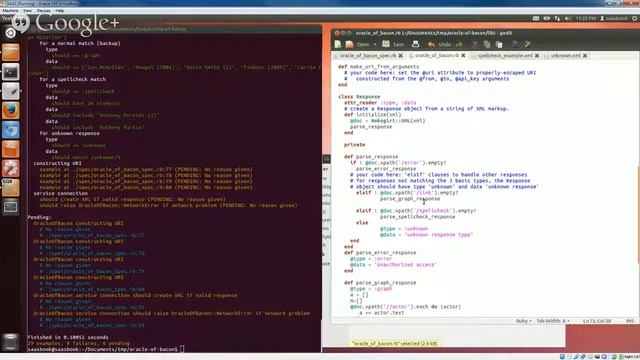Screen dimensions: 640x360
Task: Click the terminal command prompt line
Action: point(106,349)
